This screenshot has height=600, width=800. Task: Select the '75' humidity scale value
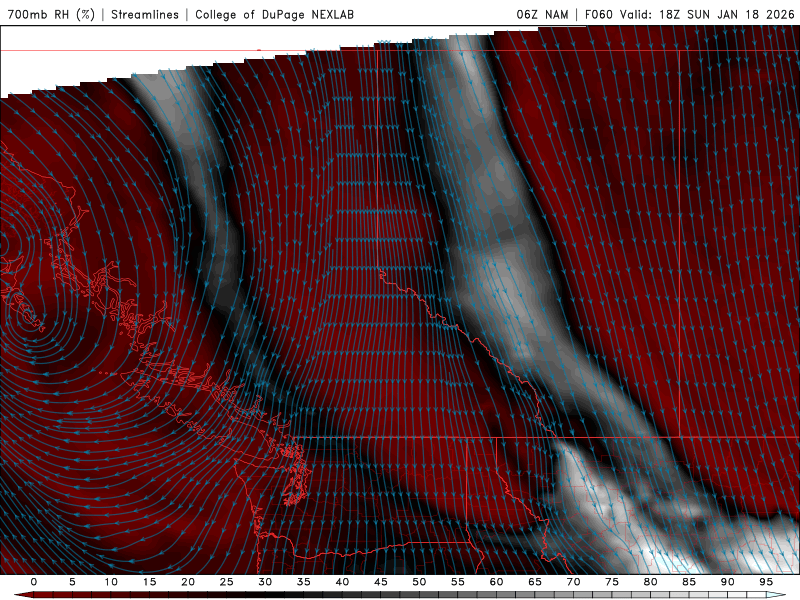tap(612, 582)
